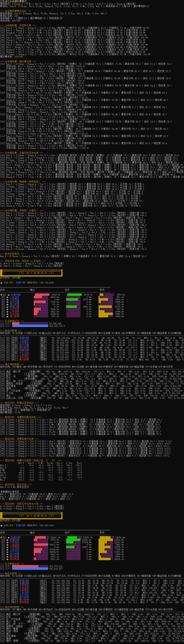Click the header '版本冠军候选'
The width and height of the screenshot is (184, 644).
[12, 254]
